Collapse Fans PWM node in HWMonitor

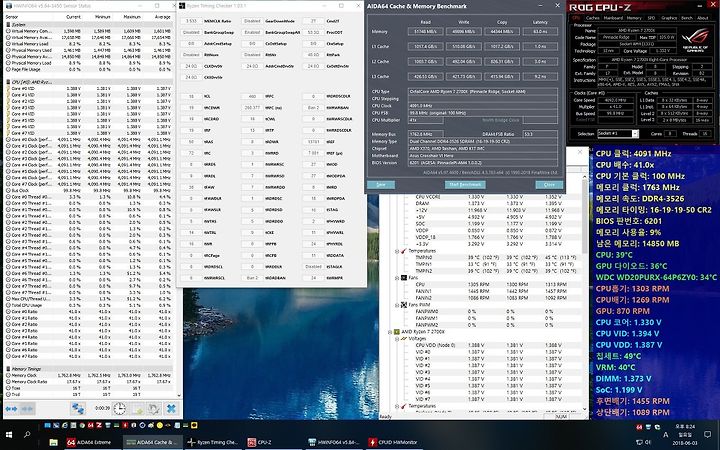pos(397,304)
